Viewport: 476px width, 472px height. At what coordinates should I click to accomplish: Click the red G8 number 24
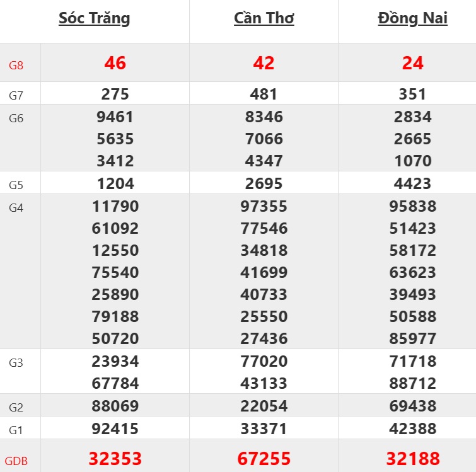pyautogui.click(x=412, y=63)
